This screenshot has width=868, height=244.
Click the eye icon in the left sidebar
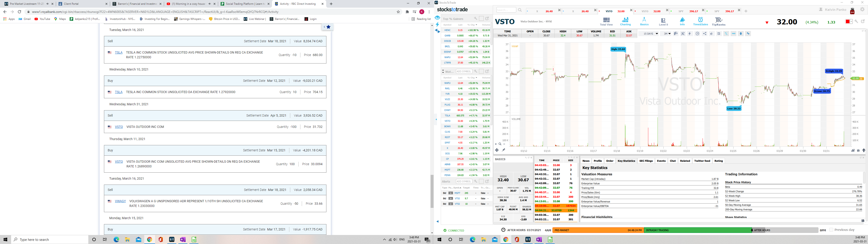[437, 18]
